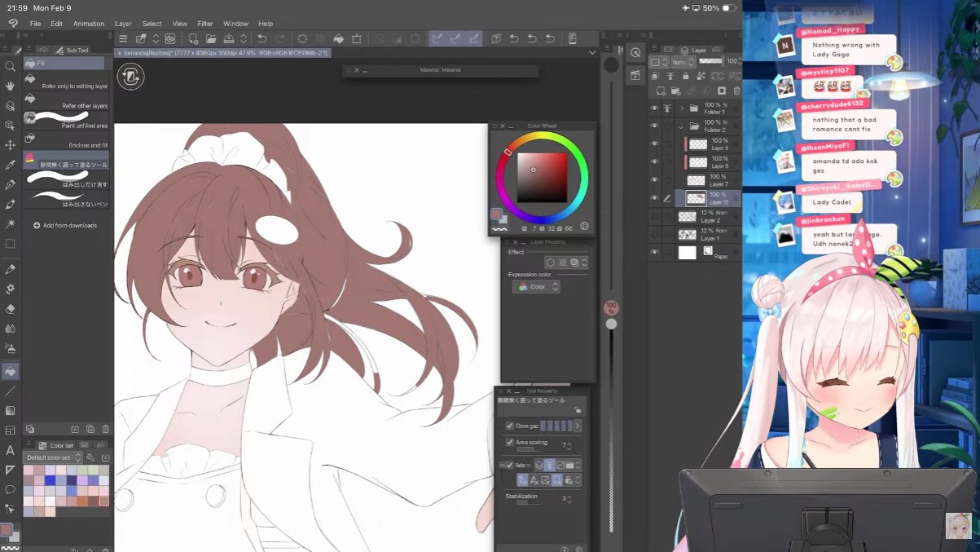Collapse Folder 2 in the layer list
The image size is (980, 552).
(682, 126)
